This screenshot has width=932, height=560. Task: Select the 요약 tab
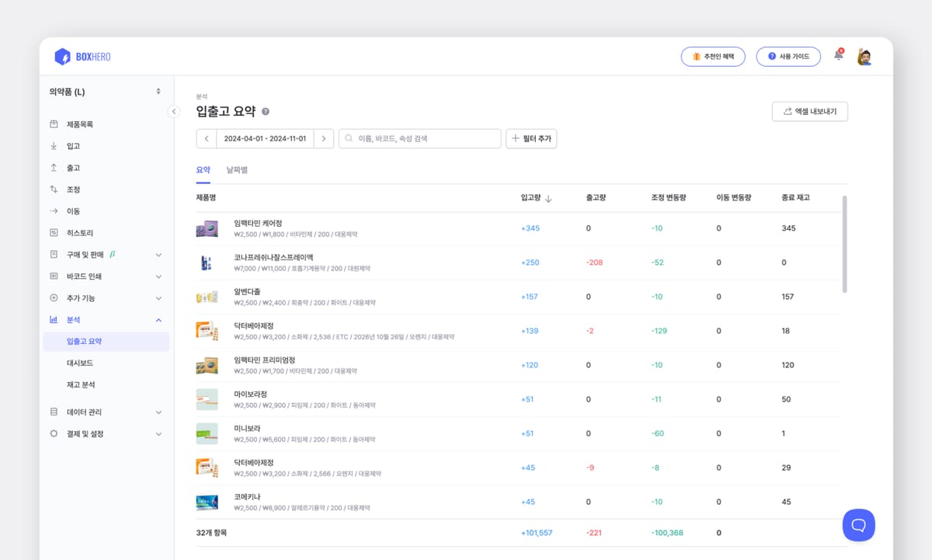pos(203,169)
